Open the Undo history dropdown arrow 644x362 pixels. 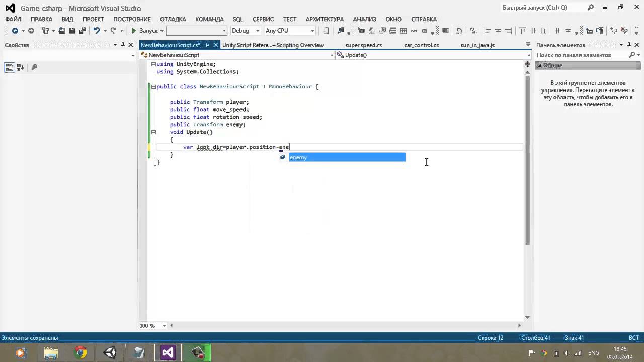click(x=104, y=31)
